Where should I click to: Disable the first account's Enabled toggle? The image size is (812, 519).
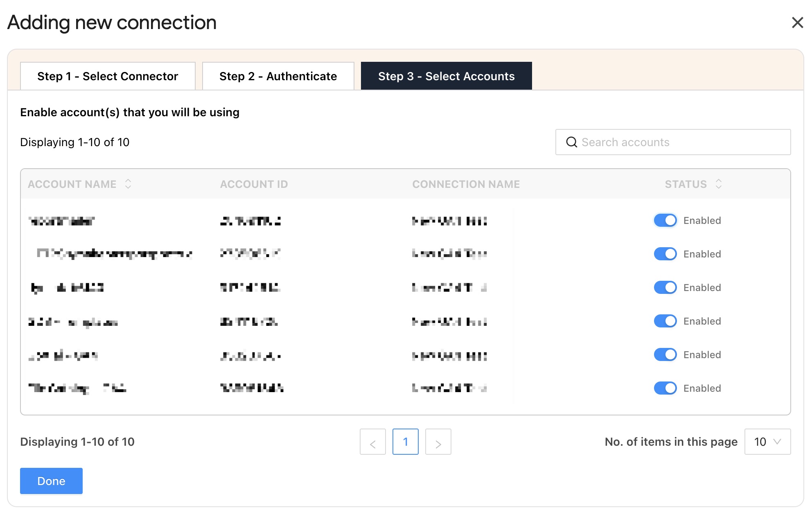pyautogui.click(x=665, y=220)
